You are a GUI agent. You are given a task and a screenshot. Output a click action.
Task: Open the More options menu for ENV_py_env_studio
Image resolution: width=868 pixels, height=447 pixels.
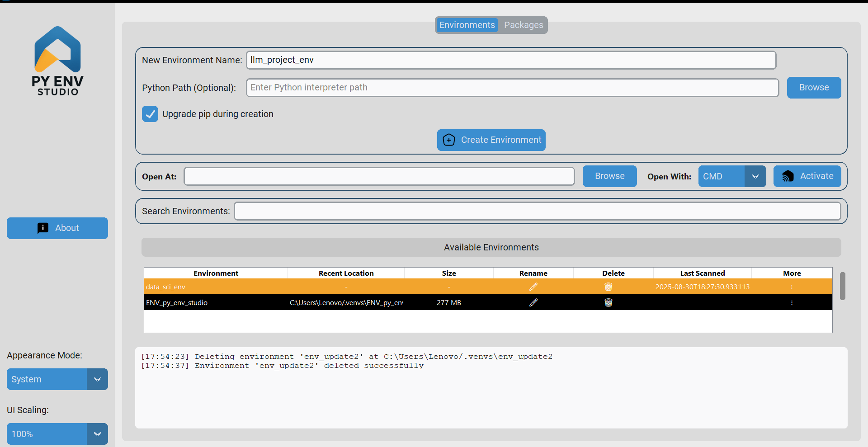pos(792,302)
